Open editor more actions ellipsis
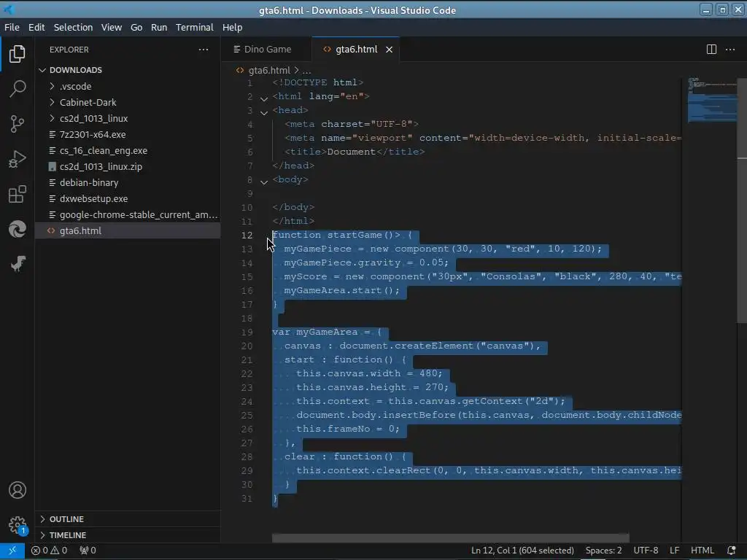This screenshot has width=747, height=560. [x=729, y=50]
